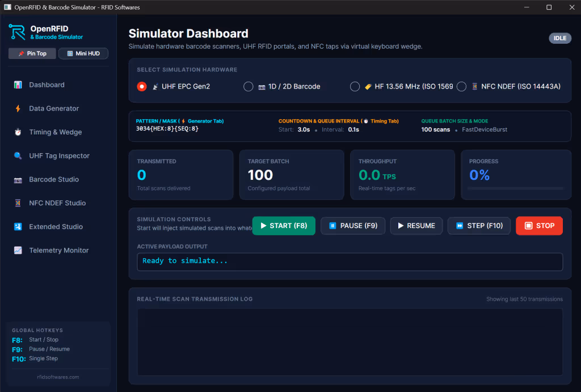Click the RESUME button

(x=416, y=226)
